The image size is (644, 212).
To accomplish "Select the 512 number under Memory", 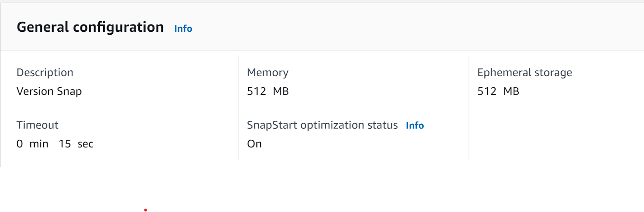I will tap(256, 91).
